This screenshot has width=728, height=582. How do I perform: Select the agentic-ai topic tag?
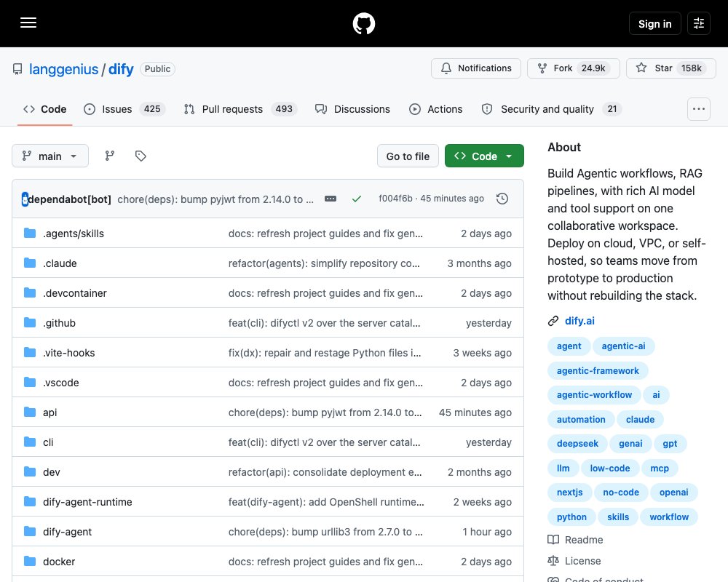click(623, 346)
